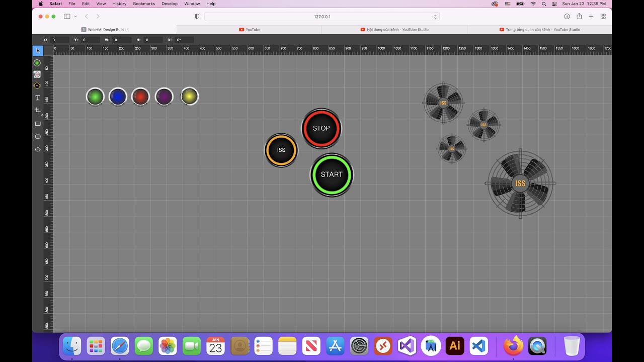Open the Safari menu
644x362 pixels.
pos(55,4)
